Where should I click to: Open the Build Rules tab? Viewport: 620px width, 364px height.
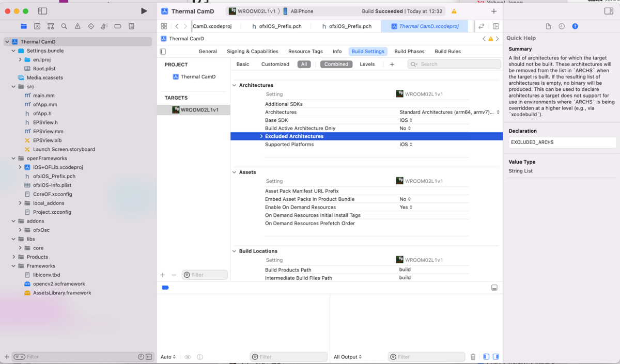447,52
